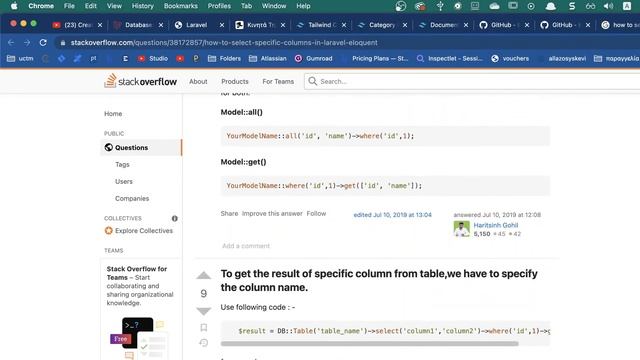
Task: Go back to previous page
Action: click(x=11, y=42)
